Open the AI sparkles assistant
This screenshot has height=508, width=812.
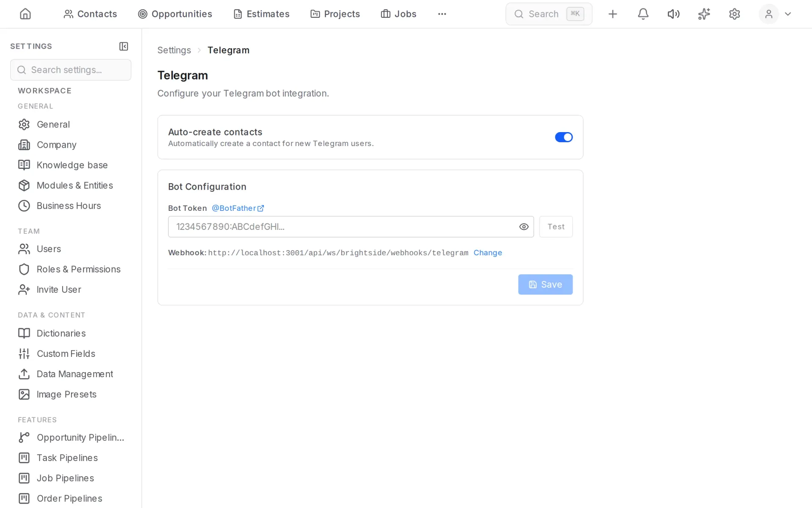(x=704, y=14)
